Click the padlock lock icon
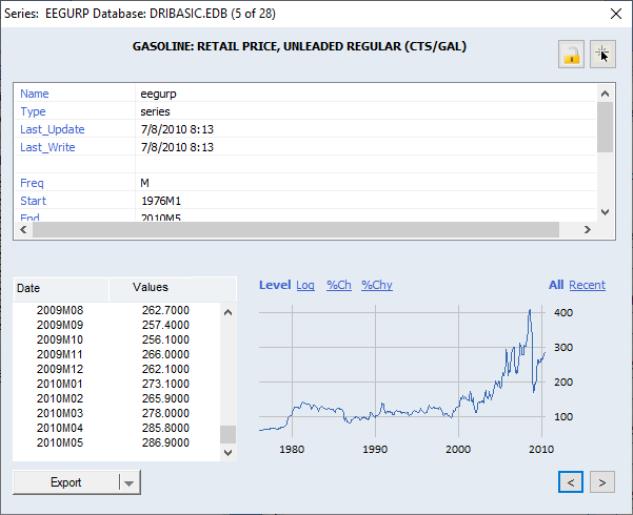The width and height of the screenshot is (633, 515). click(573, 56)
